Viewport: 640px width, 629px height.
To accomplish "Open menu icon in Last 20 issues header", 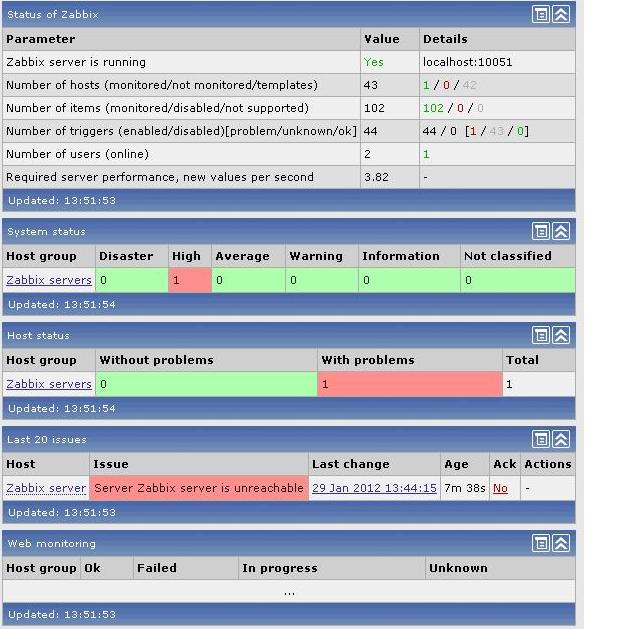I will (x=540, y=440).
